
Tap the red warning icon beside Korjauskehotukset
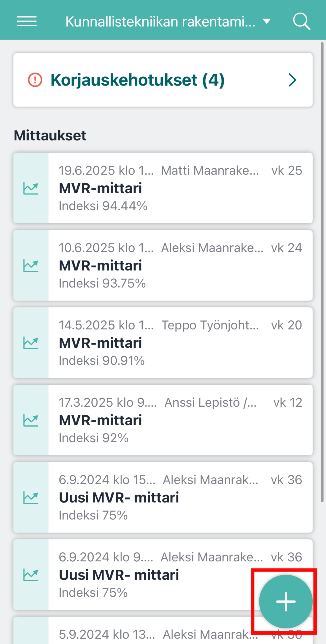pyautogui.click(x=35, y=80)
